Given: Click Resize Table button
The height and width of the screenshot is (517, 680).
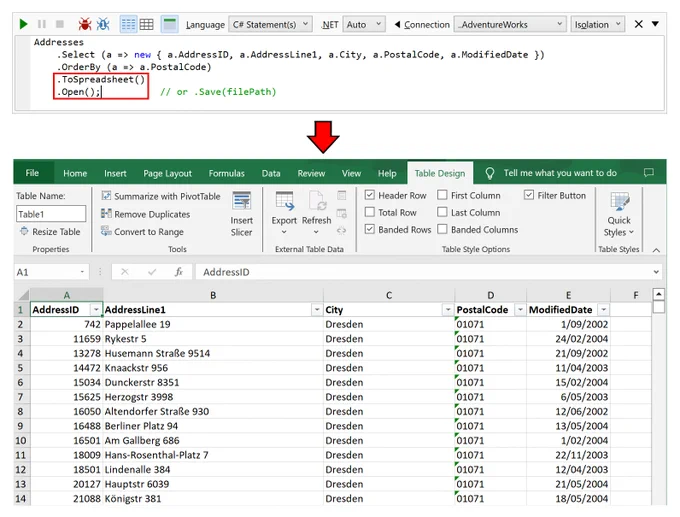Looking at the screenshot, I should click(x=50, y=232).
